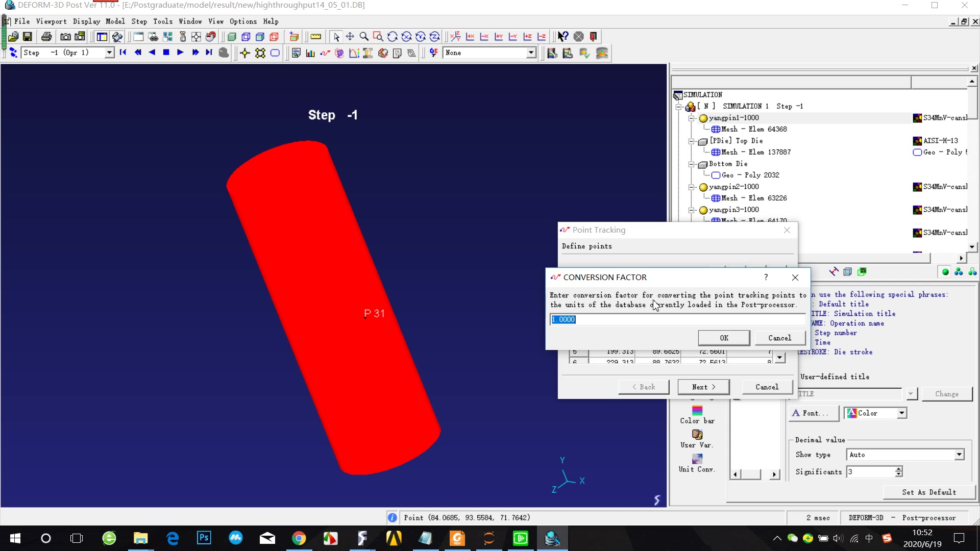The width and height of the screenshot is (980, 551).
Task: Collapse the yangpin1-1000 tree node
Action: [691, 118]
